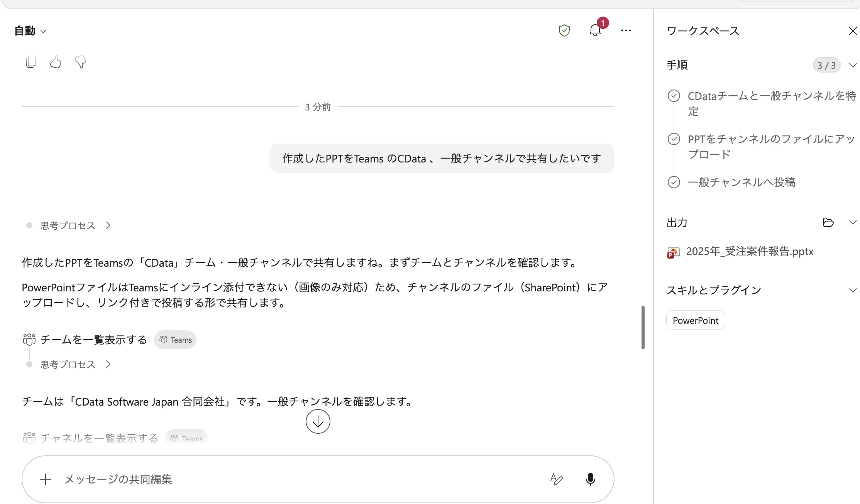
Task: Open the green shield protection status
Action: click(x=564, y=30)
